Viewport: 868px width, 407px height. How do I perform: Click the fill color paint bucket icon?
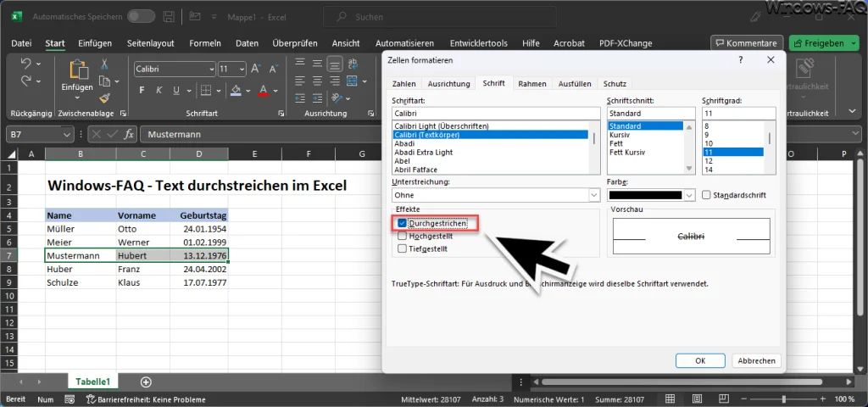(x=236, y=90)
